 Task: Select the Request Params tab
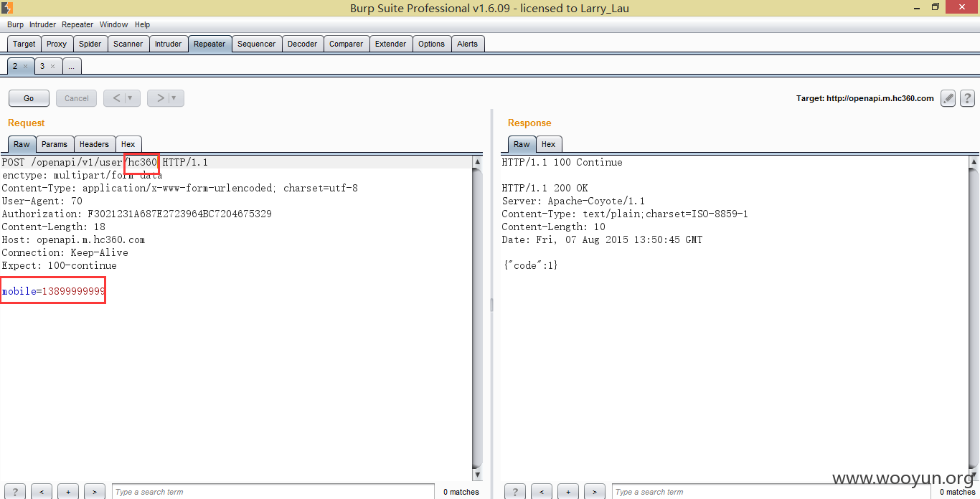(55, 144)
